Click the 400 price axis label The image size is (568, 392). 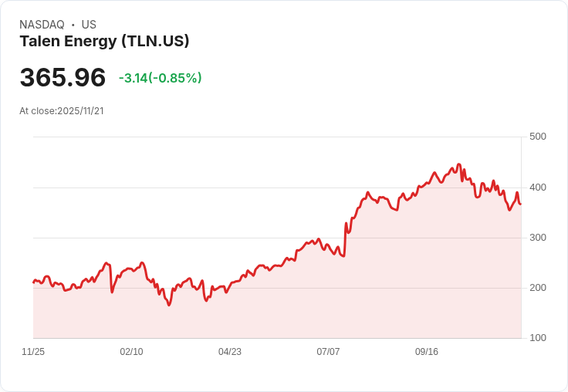pyautogui.click(x=538, y=188)
